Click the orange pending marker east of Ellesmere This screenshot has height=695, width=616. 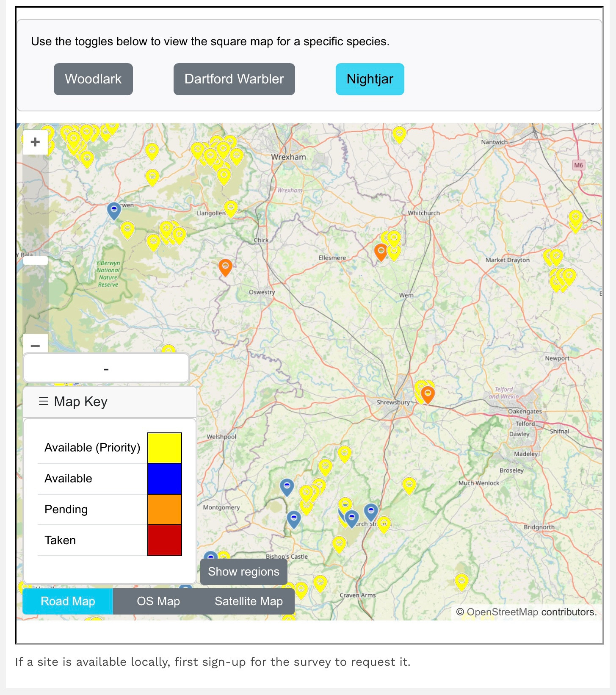click(x=381, y=252)
